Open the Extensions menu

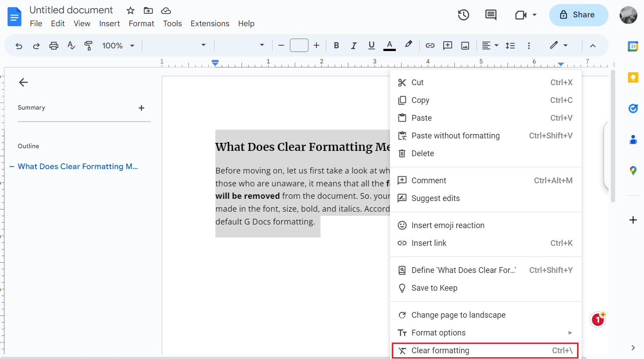tap(210, 24)
